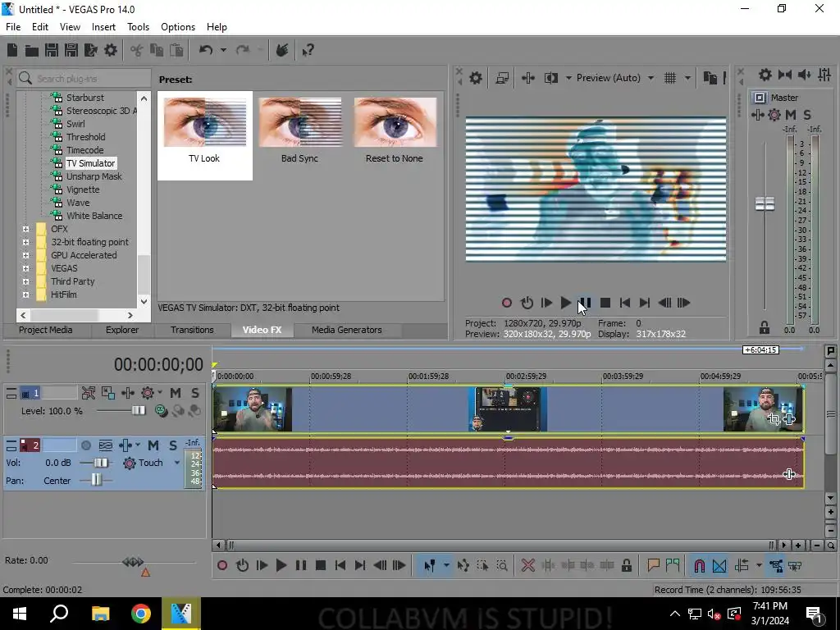Solo audio track 2
This screenshot has height=630, width=840.
click(172, 445)
